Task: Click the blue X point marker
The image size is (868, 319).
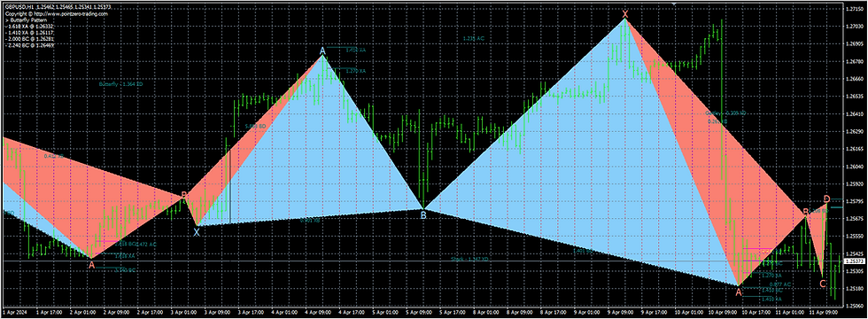Action: click(x=197, y=232)
